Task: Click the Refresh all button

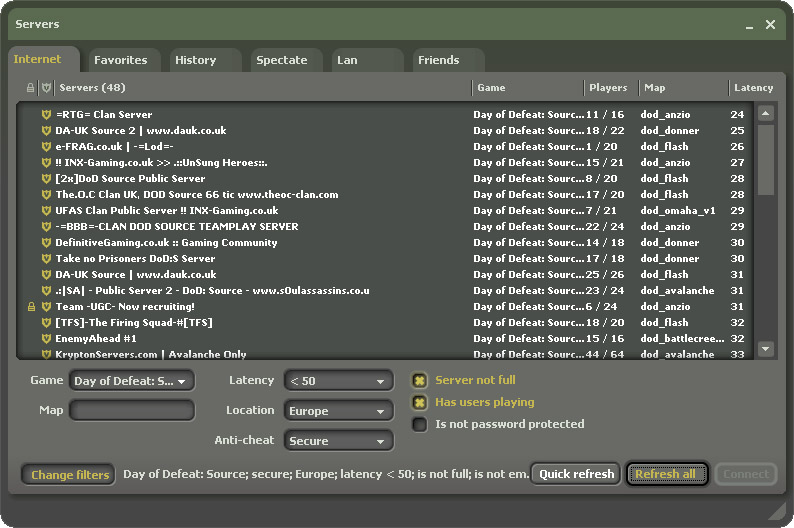Action: tap(666, 474)
